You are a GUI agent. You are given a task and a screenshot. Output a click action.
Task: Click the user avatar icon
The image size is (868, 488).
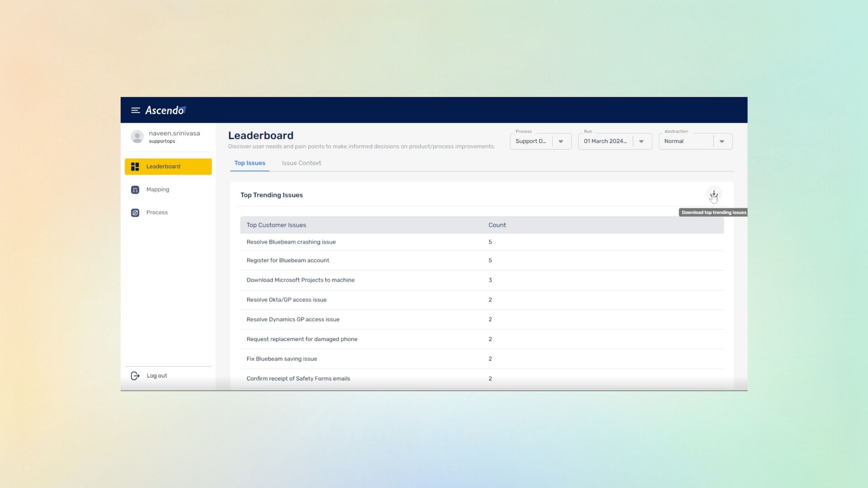[137, 136]
